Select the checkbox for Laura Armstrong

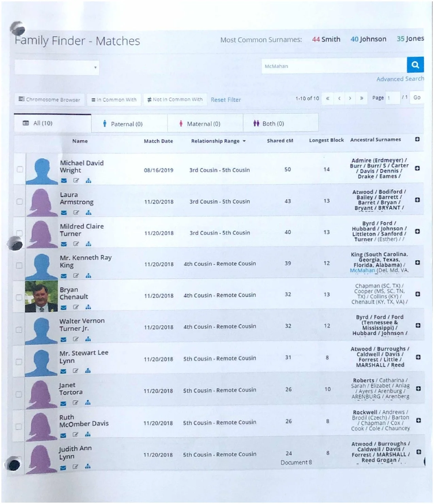click(x=20, y=202)
